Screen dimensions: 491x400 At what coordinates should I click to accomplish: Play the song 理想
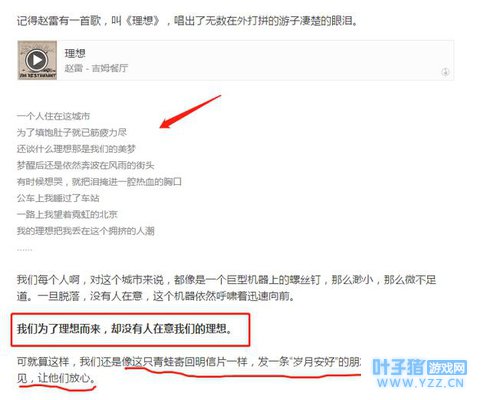point(36,60)
